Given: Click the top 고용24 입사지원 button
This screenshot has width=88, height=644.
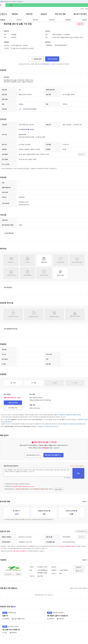Looking at the screenshot, I should (x=52, y=59).
